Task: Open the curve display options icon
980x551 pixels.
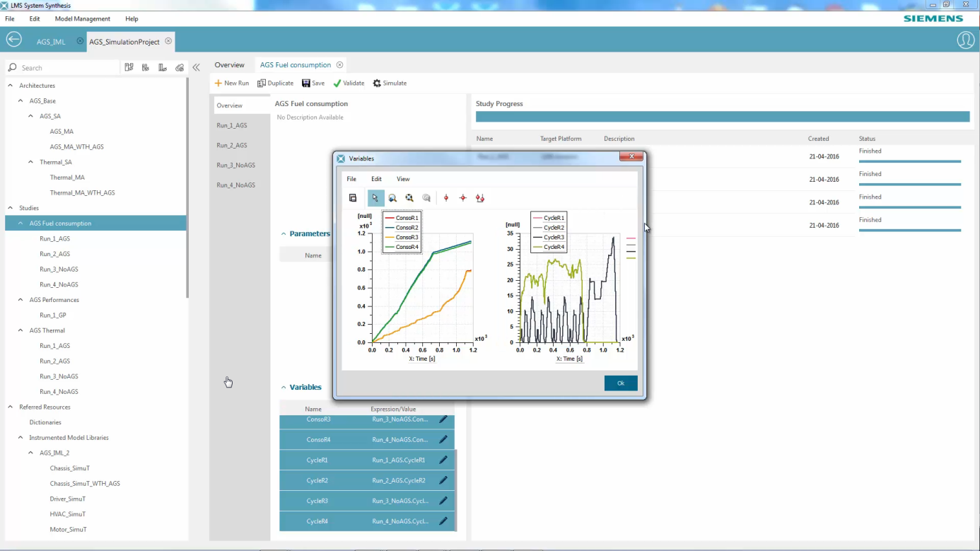Action: click(x=426, y=198)
